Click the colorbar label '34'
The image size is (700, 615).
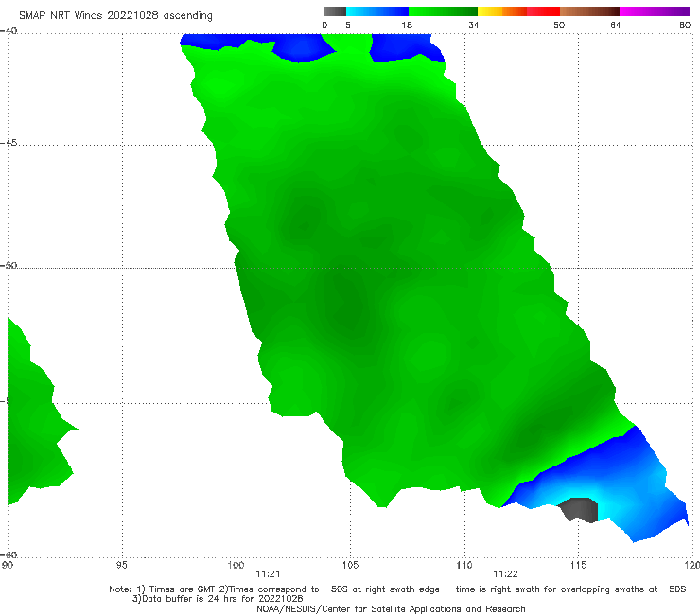(474, 25)
